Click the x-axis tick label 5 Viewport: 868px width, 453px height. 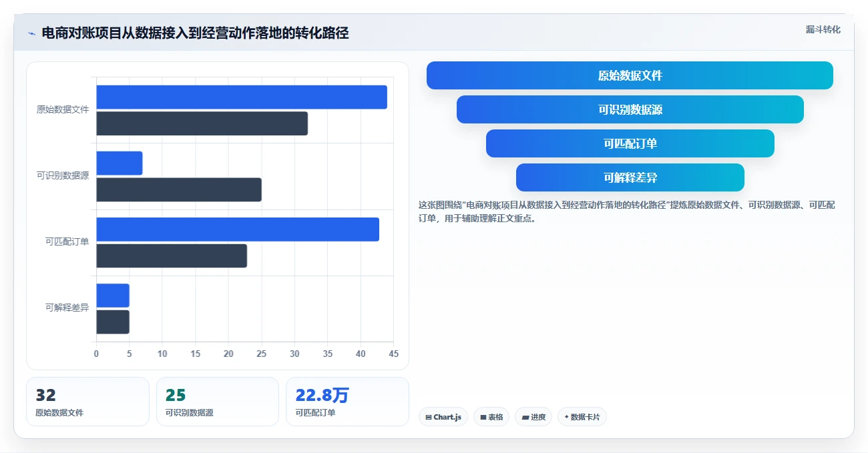pyautogui.click(x=130, y=354)
